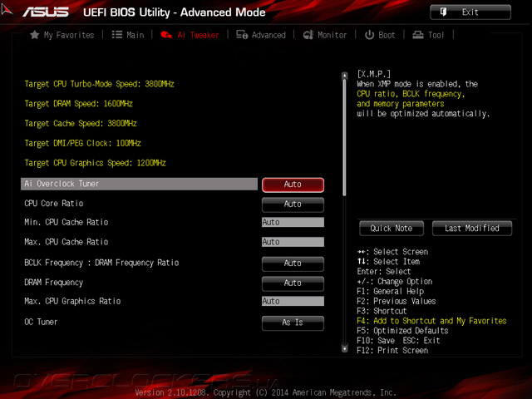Open the Monitor tab
The image size is (532, 399).
(x=332, y=35)
